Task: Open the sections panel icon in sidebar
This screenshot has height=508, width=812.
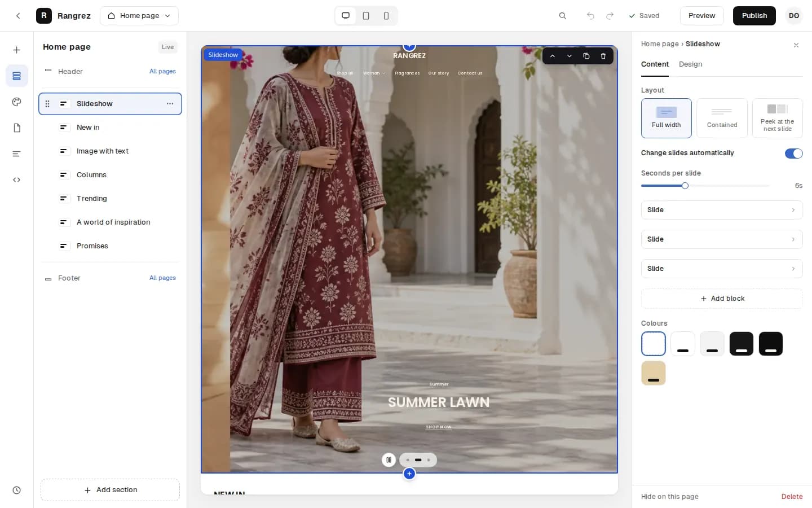Action: (x=17, y=76)
